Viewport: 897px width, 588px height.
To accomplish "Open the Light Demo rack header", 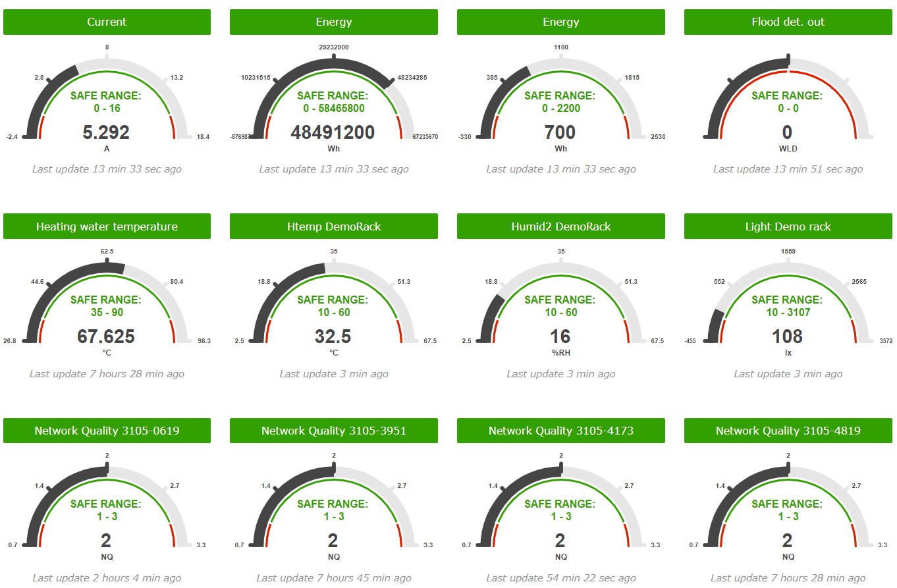I will pos(788,227).
